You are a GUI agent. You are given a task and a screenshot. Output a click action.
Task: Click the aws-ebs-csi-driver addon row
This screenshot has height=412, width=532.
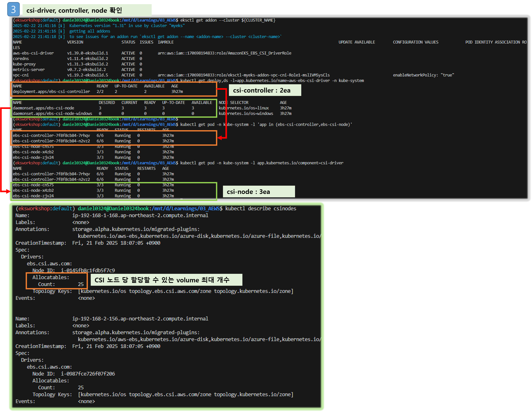pyautogui.click(x=33, y=53)
